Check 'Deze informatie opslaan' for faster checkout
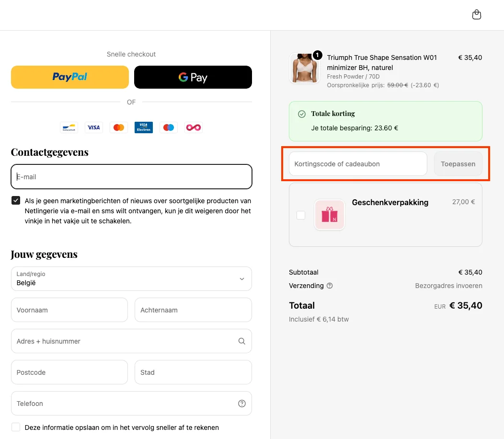504x439 pixels. 15,427
